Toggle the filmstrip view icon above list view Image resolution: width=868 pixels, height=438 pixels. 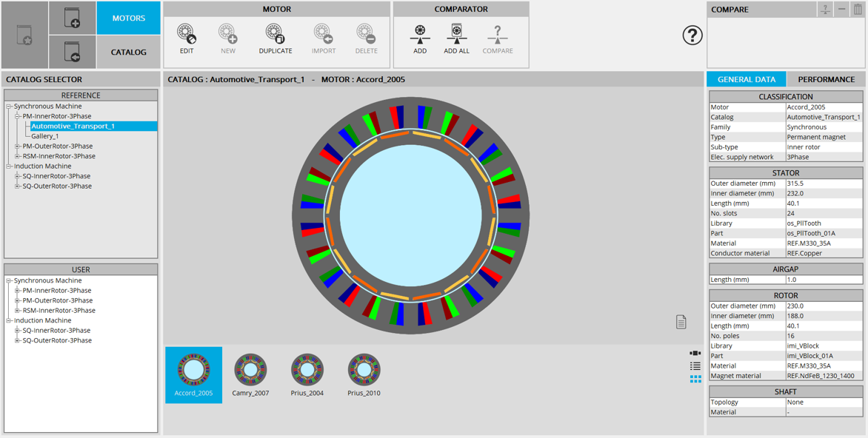[x=695, y=354]
